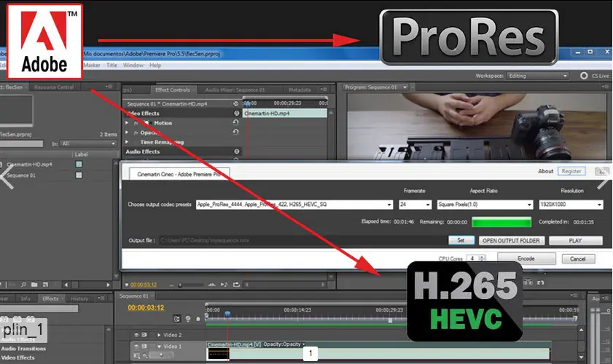Screen dimensions: 613x364
Task: Toggle Snap in the timeline
Action: (x=176, y=319)
